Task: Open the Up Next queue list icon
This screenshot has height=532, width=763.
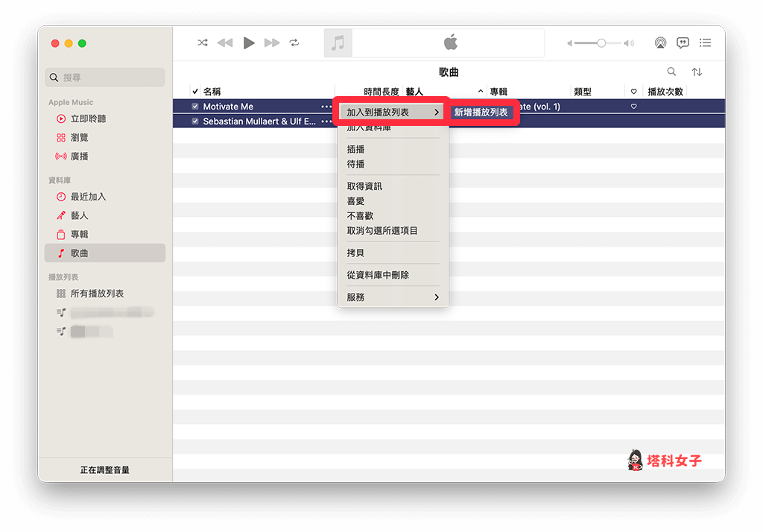Action: point(705,42)
